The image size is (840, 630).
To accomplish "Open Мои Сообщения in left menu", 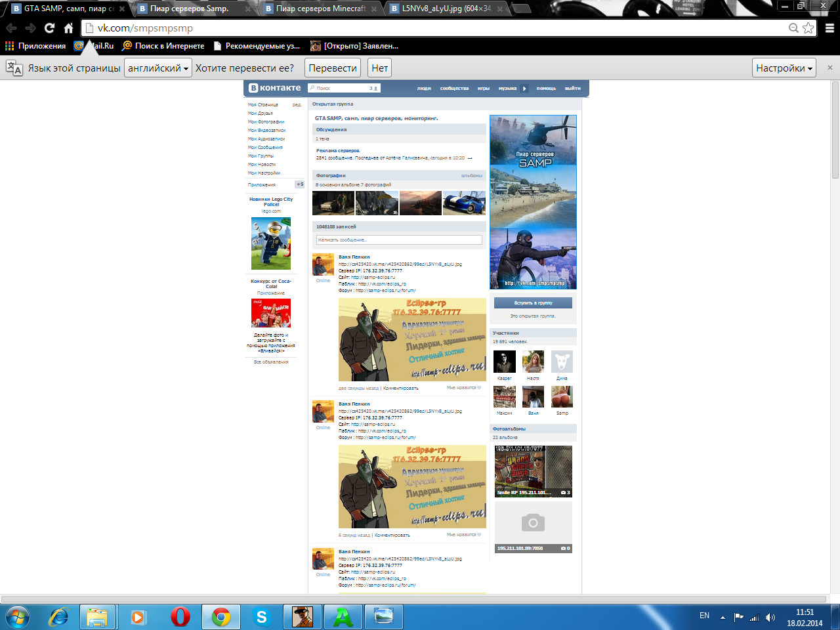I will tap(265, 148).
